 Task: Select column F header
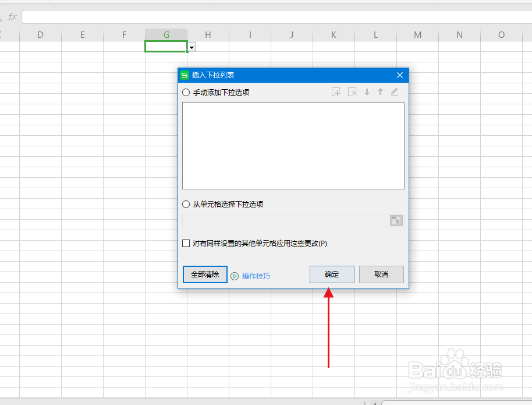click(x=124, y=34)
